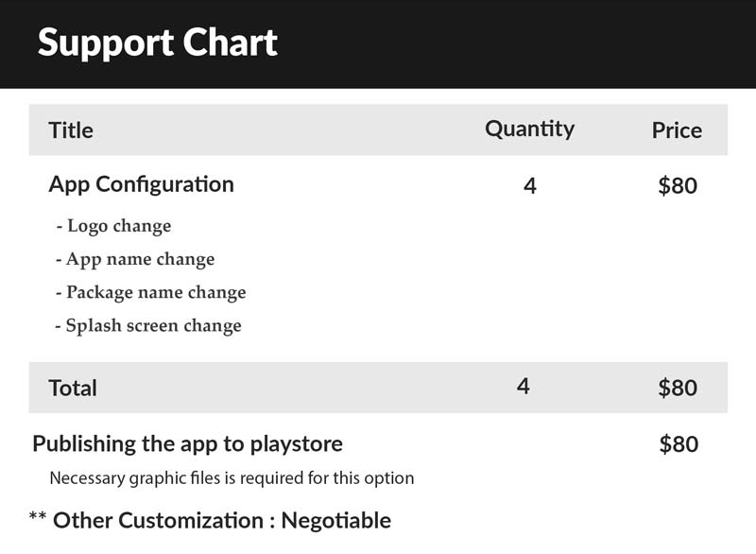756x554 pixels.
Task: Click Publishing the app to playstore text
Action: pos(187,444)
